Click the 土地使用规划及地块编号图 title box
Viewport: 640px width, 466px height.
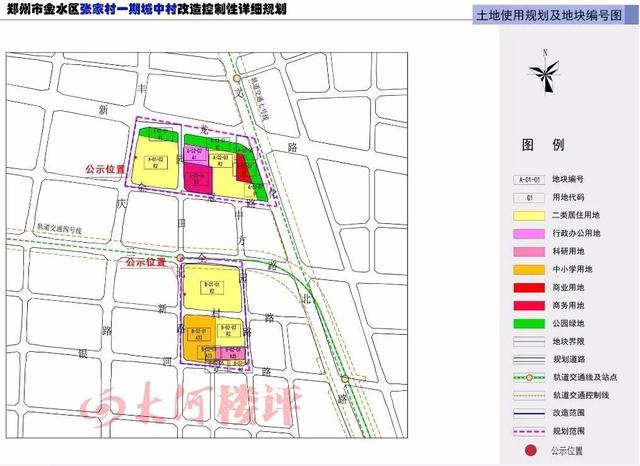pos(547,17)
